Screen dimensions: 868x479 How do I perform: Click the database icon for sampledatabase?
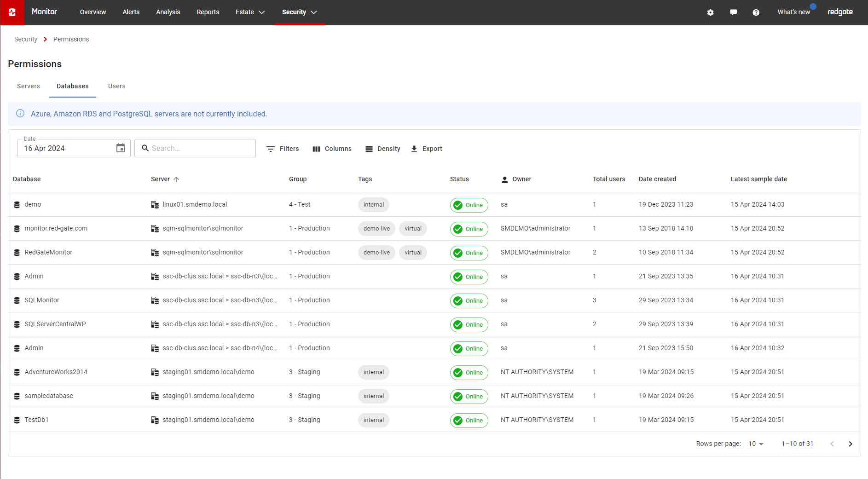[17, 396]
